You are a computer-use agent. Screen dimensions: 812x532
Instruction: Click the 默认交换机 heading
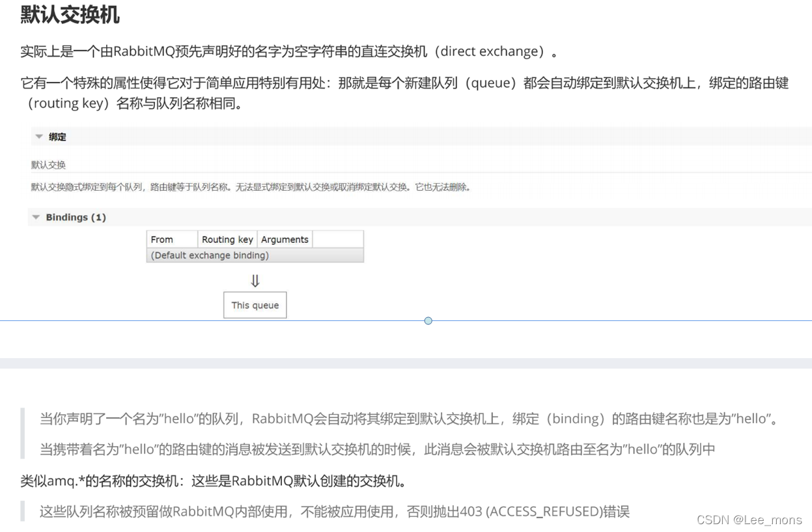point(70,14)
